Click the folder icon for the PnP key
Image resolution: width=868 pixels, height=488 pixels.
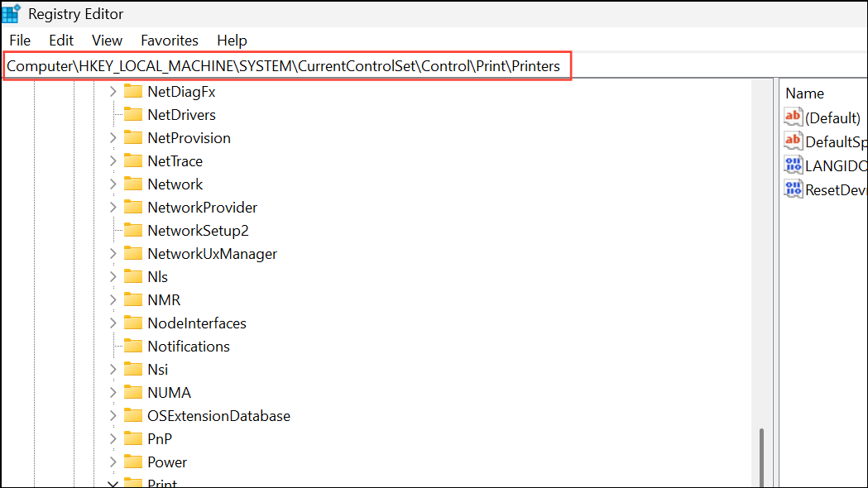132,438
